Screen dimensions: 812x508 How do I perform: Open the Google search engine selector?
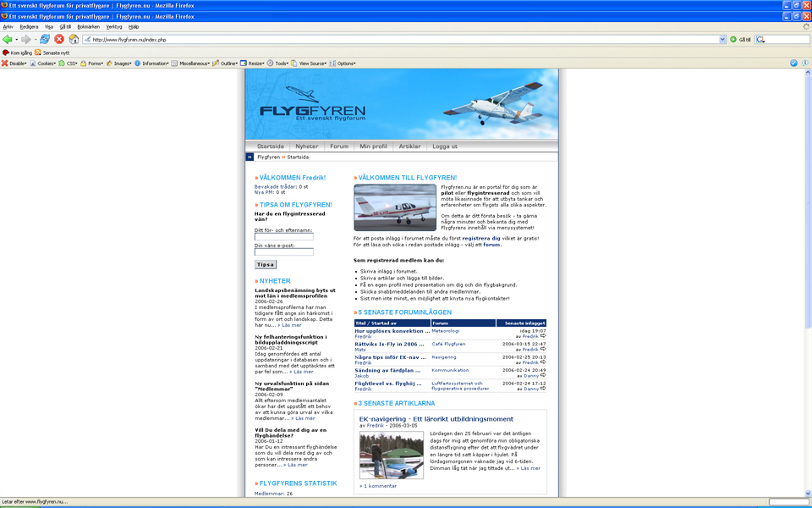(x=760, y=40)
